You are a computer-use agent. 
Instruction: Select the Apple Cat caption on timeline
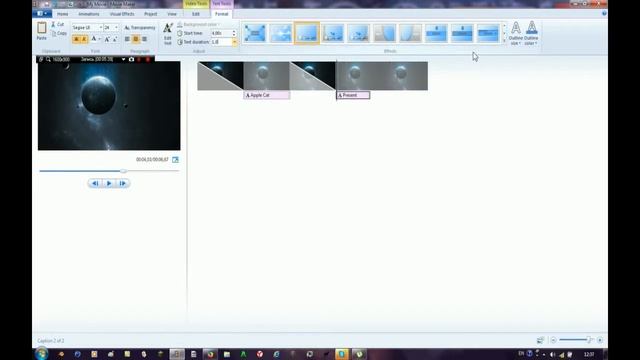[267, 95]
